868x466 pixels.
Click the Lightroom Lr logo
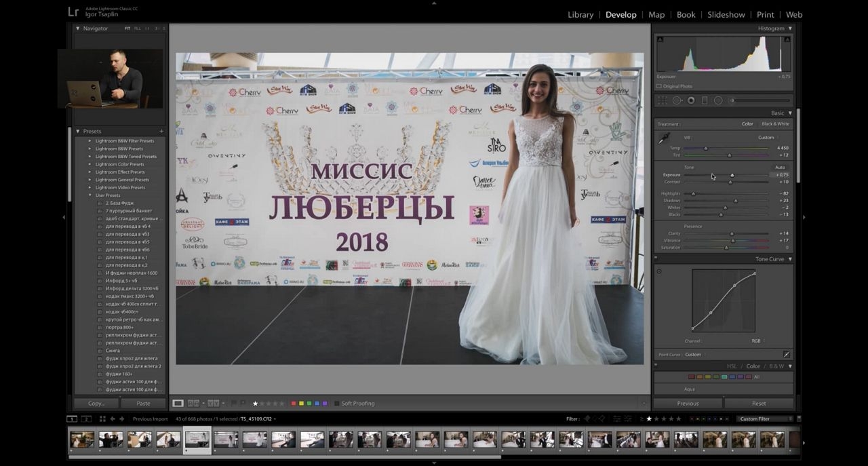[73, 12]
